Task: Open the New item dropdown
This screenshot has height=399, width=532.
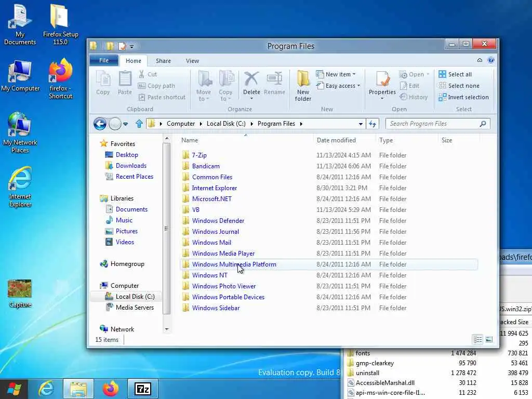Action: 336,74
